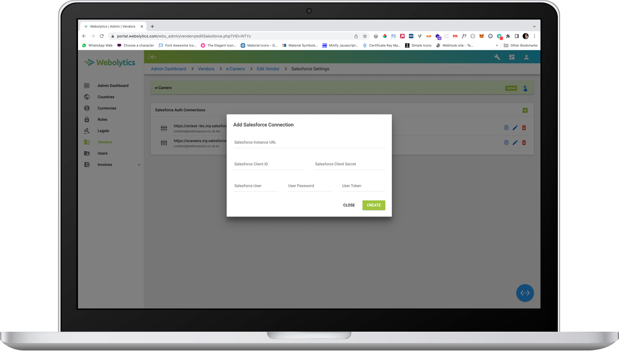Click the floating blue arrows button at bottom right
Image resolution: width=619 pixels, height=364 pixels.
pos(525,293)
